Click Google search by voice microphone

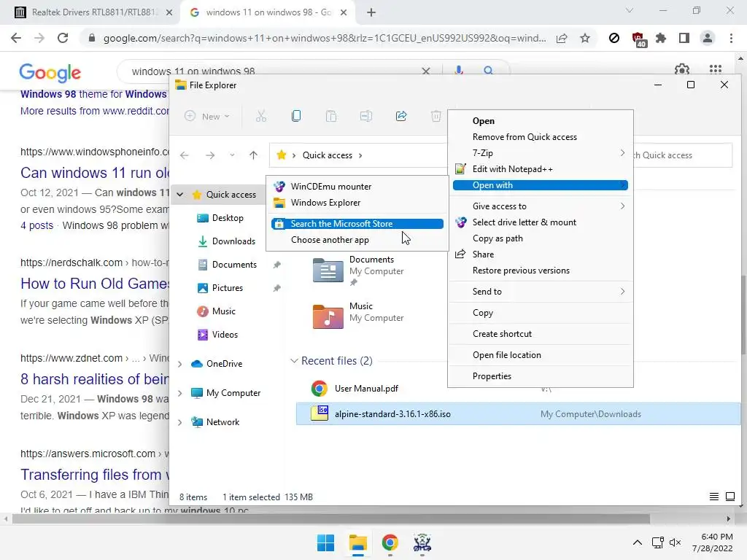(459, 71)
